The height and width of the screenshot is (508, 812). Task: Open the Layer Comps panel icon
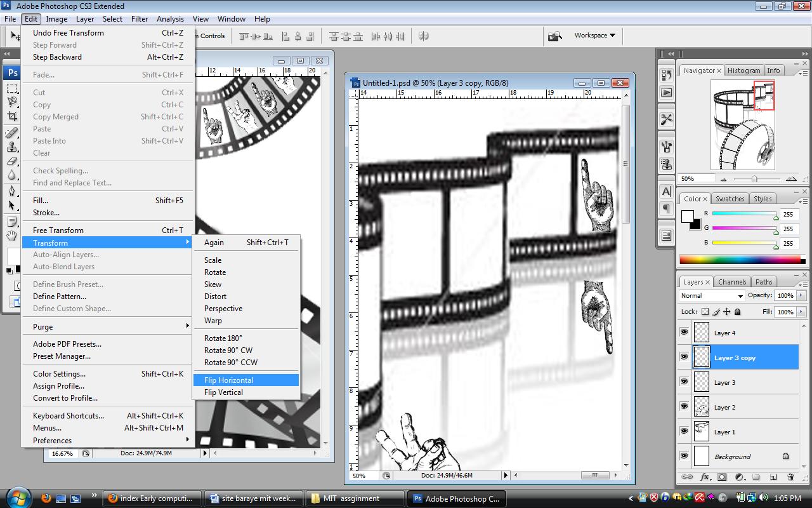pos(666,236)
